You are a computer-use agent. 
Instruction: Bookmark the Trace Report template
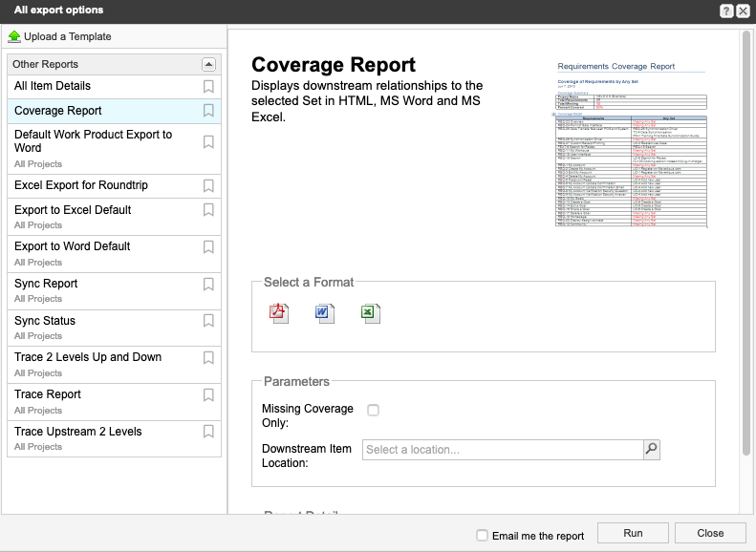(x=208, y=394)
